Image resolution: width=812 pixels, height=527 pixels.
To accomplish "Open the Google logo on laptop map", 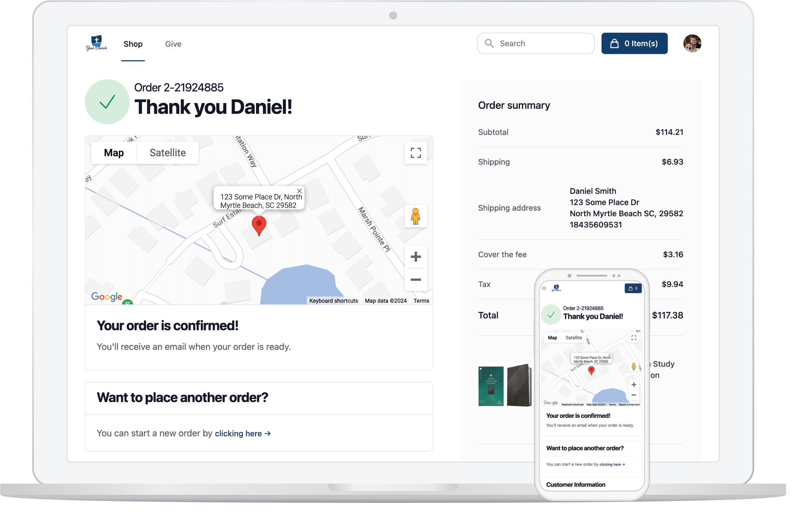I will [x=107, y=296].
